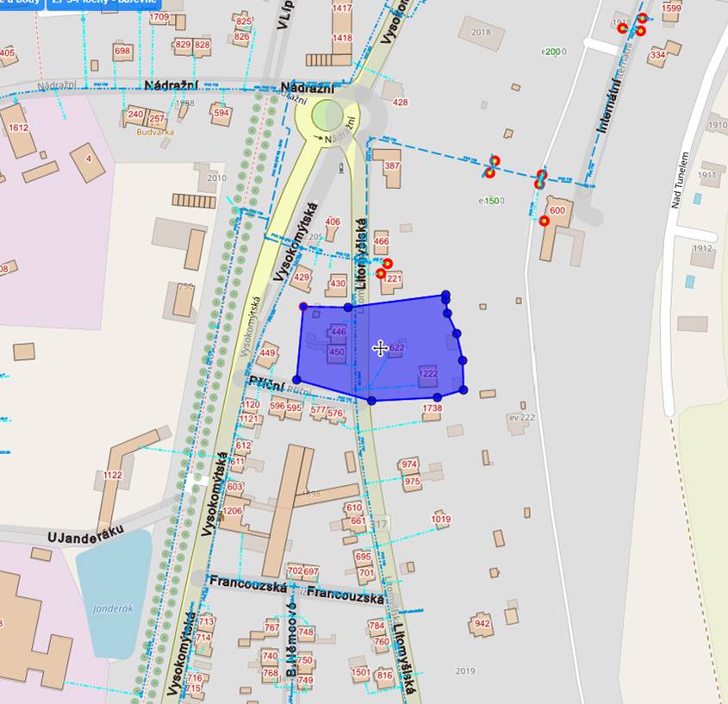This screenshot has height=704, width=728.
Task: Click the green roundabout center on Nádražní
Action: [x=327, y=115]
